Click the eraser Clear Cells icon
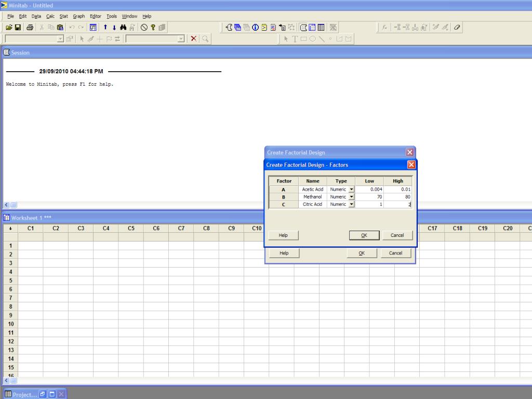Image resolution: width=532 pixels, height=399 pixels. pos(457,28)
